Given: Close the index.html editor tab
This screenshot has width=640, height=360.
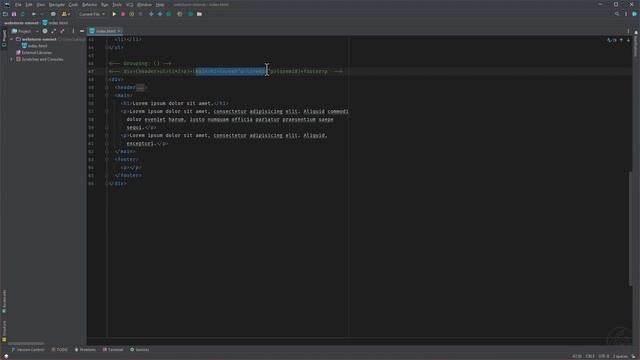Looking at the screenshot, I should (119, 31).
